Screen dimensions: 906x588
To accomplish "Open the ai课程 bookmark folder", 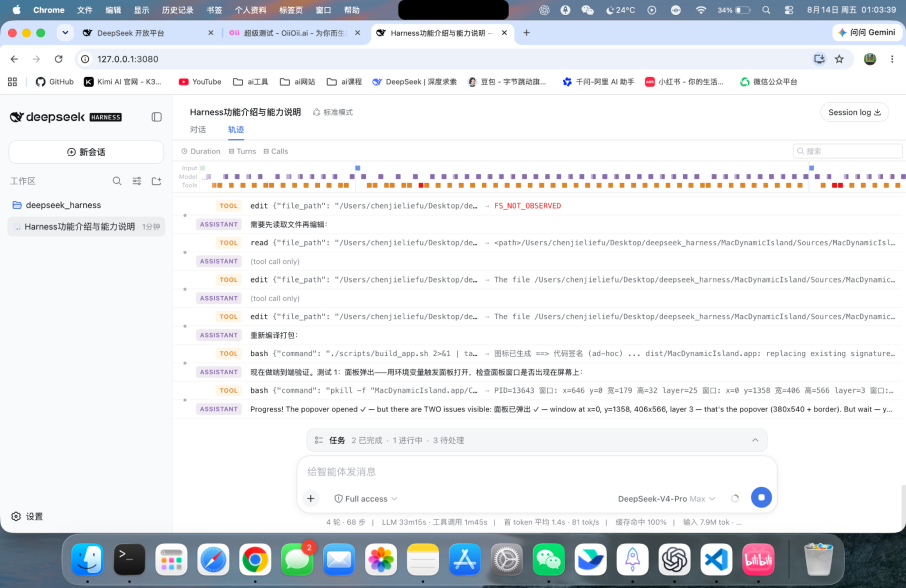I will tap(344, 82).
